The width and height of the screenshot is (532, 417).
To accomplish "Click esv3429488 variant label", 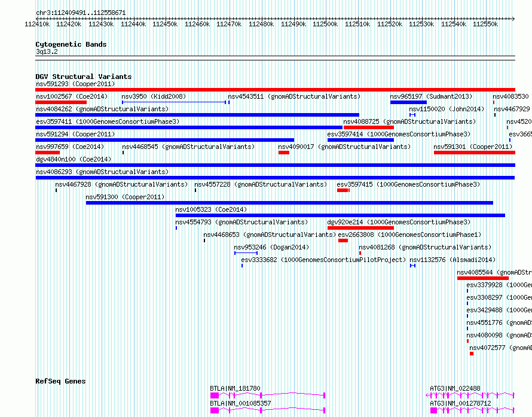I will point(499,310).
